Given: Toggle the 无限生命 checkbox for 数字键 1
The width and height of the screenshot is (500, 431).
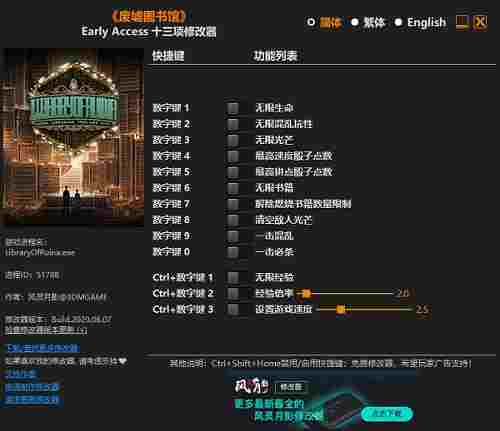Looking at the screenshot, I should [x=233, y=108].
